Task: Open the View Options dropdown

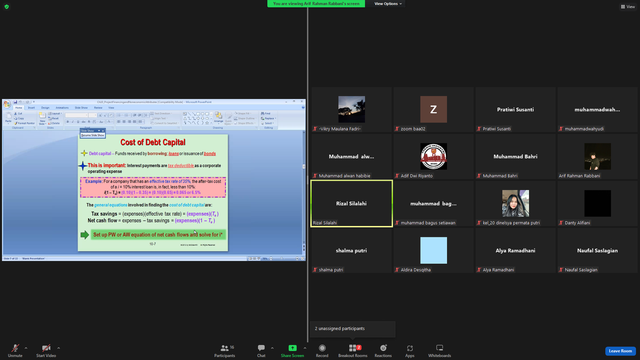Action: click(x=388, y=4)
